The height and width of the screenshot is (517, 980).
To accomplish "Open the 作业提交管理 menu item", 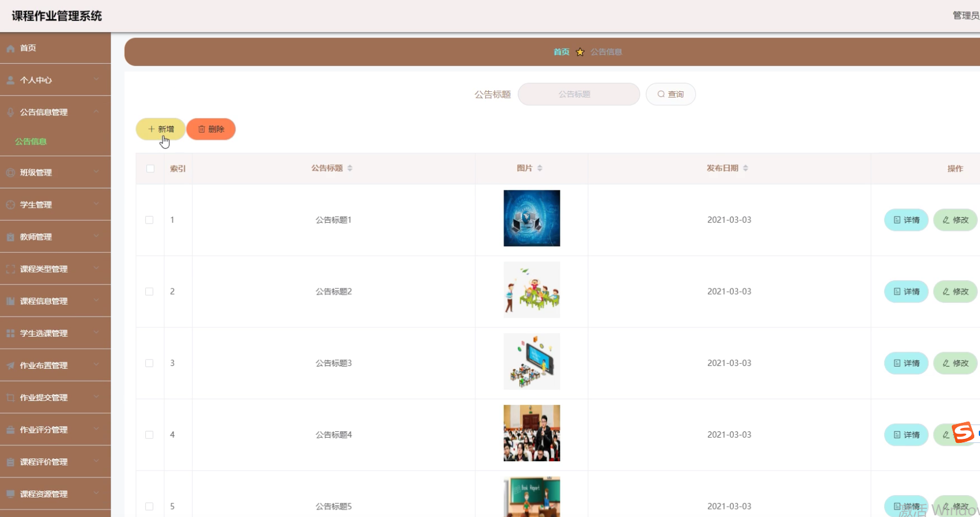I will click(x=55, y=398).
